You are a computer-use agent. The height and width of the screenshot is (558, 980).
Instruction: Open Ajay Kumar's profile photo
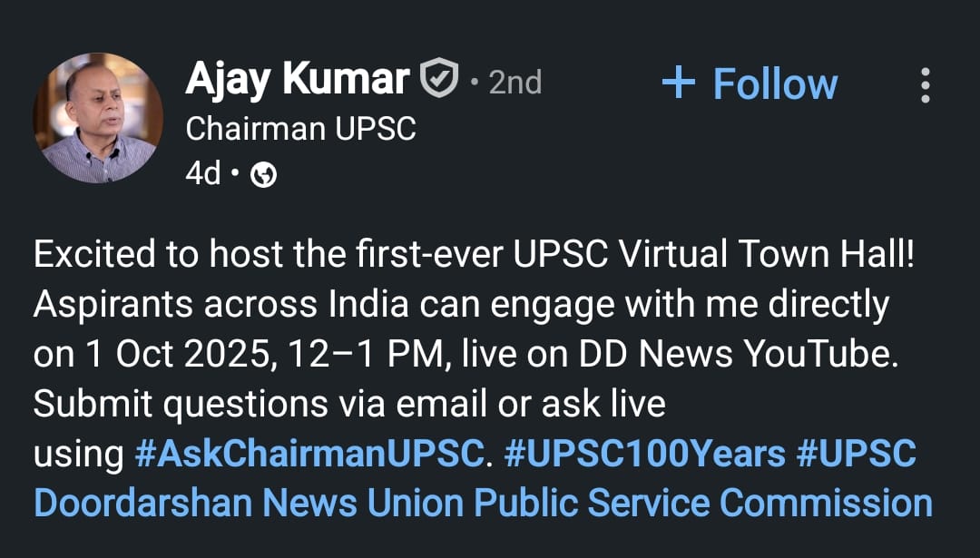point(98,118)
